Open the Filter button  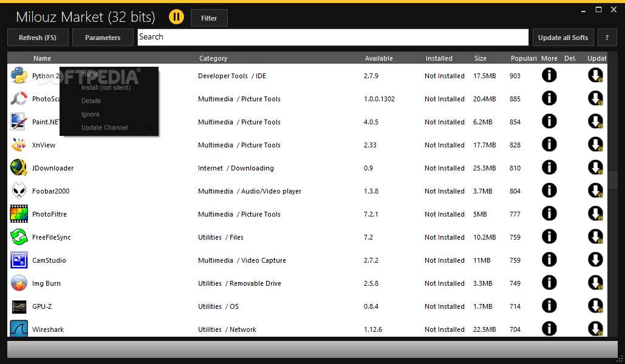click(209, 18)
